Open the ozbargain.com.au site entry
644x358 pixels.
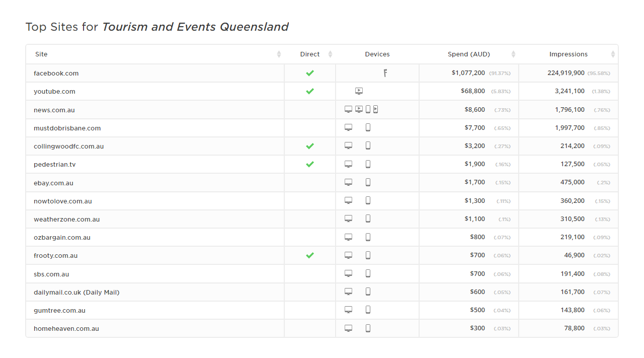62,237
